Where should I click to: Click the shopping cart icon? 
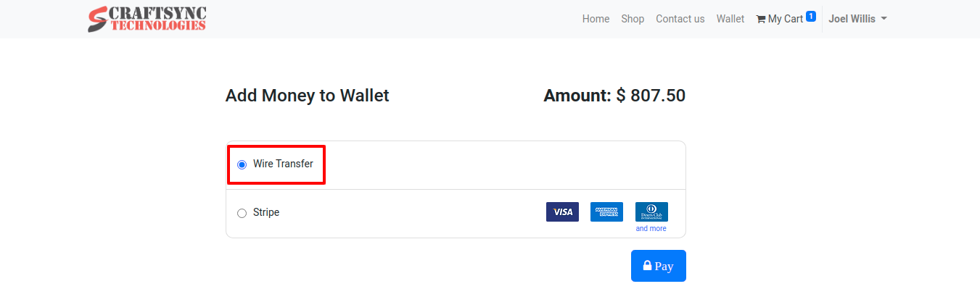click(761, 19)
